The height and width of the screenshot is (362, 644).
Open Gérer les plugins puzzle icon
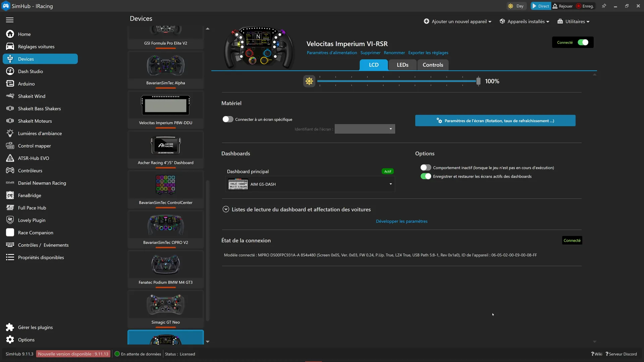[x=10, y=327]
